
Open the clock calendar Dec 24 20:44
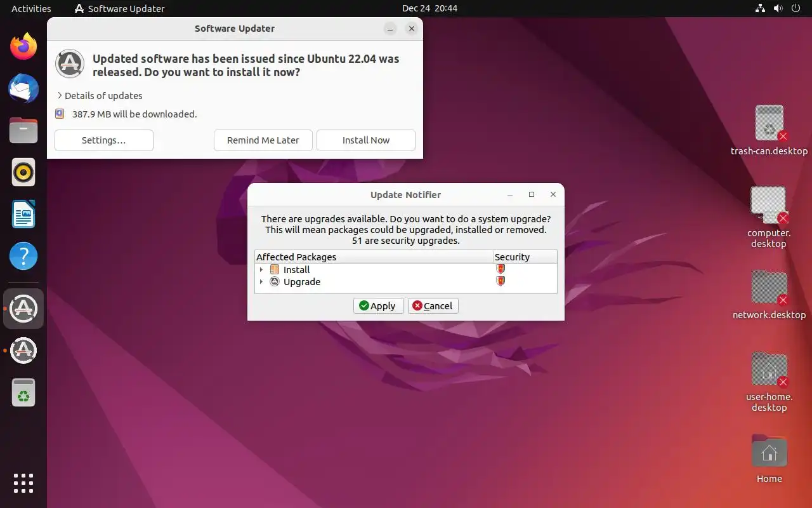tap(429, 8)
